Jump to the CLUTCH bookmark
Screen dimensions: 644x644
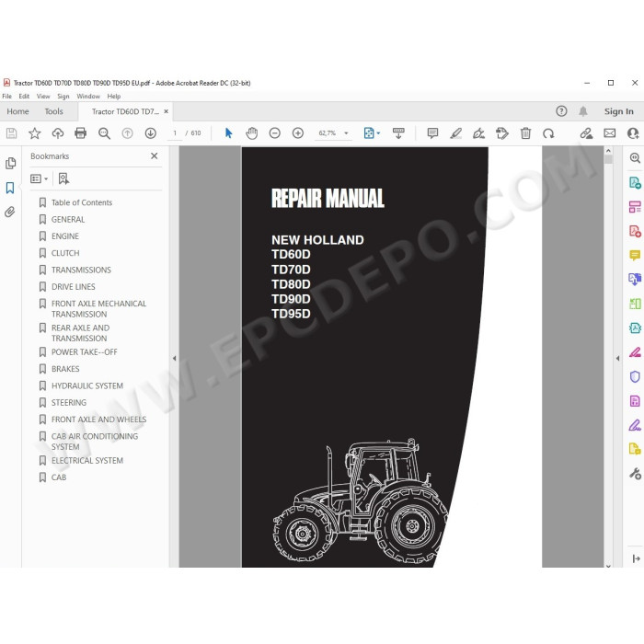[65, 253]
